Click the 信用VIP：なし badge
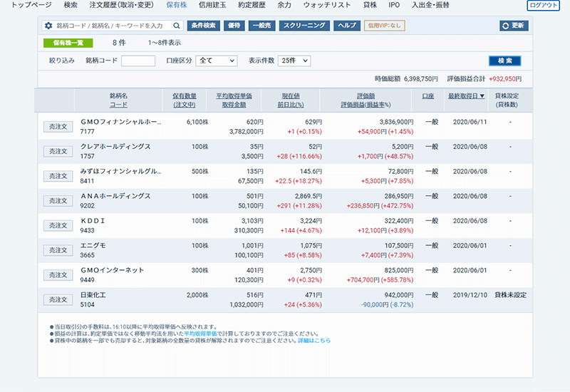 point(385,26)
